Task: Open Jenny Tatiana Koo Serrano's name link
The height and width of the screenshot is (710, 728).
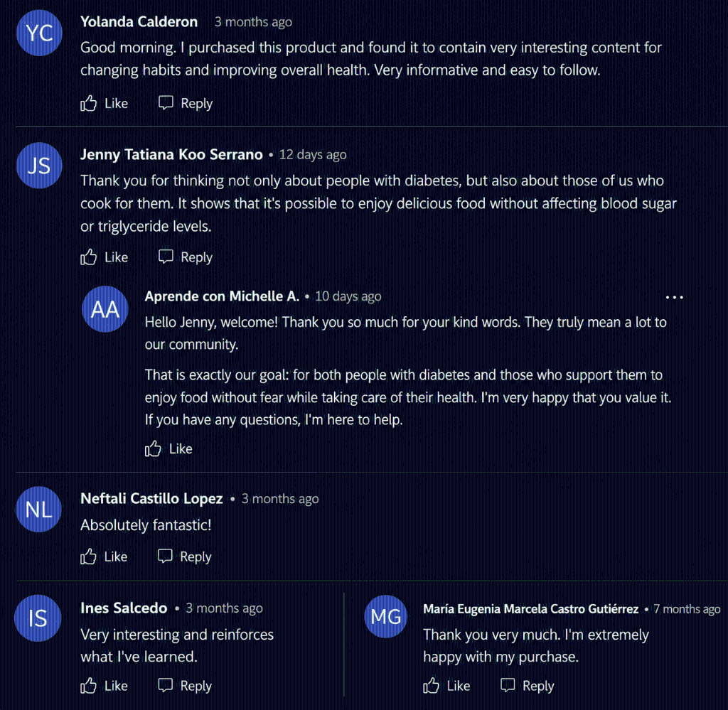Action: click(x=171, y=154)
